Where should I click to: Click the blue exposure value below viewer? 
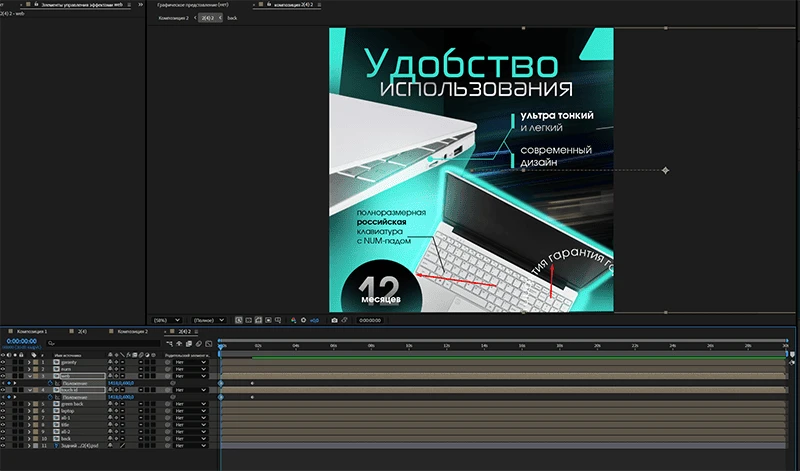pos(314,320)
